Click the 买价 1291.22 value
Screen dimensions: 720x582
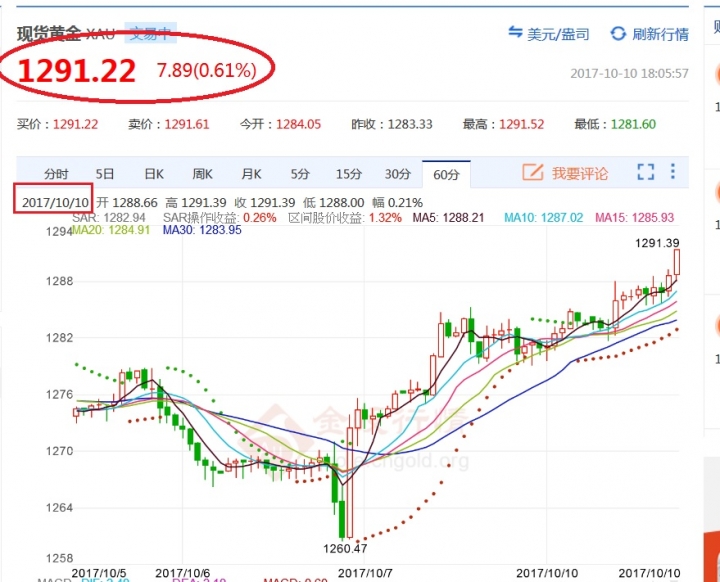click(x=76, y=124)
